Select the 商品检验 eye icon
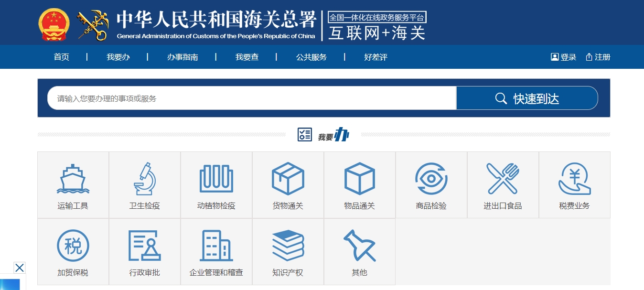Screen dimensions: 644x290 pos(431,179)
